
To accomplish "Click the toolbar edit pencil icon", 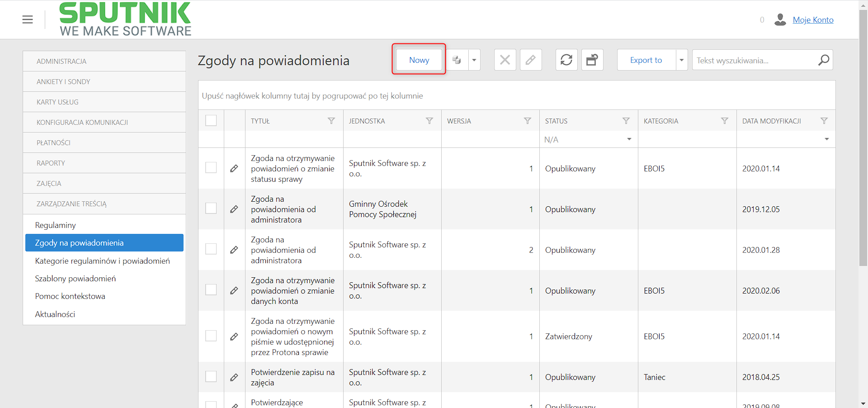I will coord(531,60).
